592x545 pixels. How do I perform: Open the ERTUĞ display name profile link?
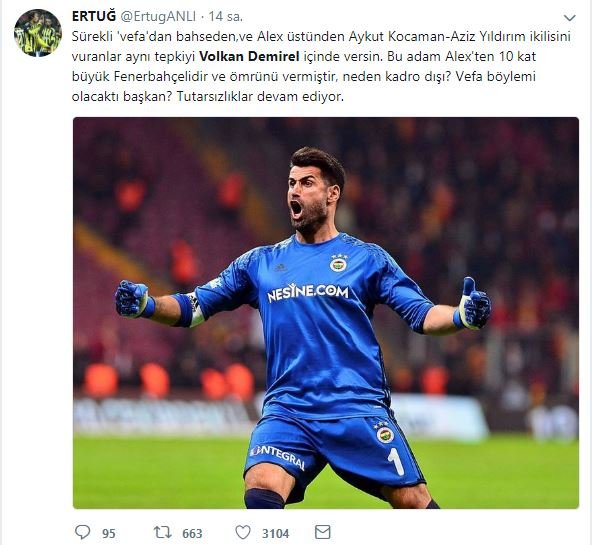coord(94,16)
